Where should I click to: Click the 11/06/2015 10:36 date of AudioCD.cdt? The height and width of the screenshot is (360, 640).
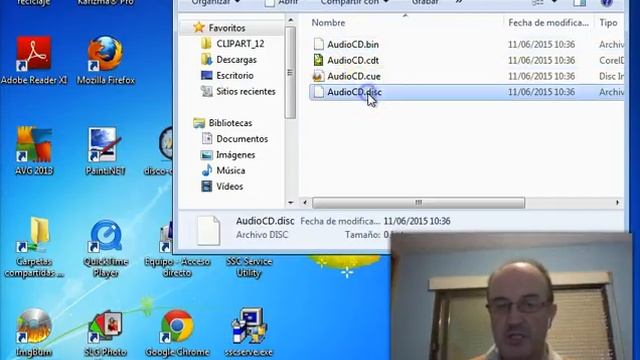(x=541, y=60)
